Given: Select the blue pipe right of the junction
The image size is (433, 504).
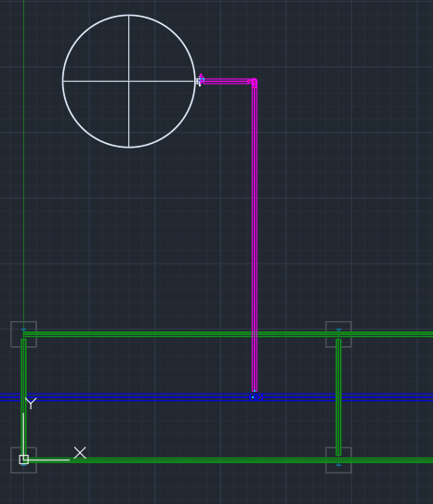Looking at the screenshot, I should pos(348,397).
